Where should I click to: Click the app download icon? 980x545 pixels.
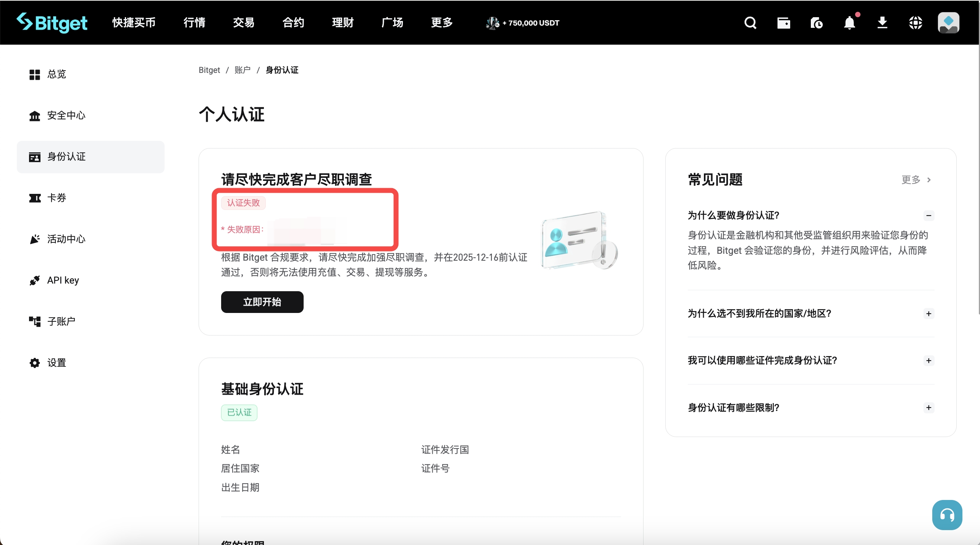point(882,23)
